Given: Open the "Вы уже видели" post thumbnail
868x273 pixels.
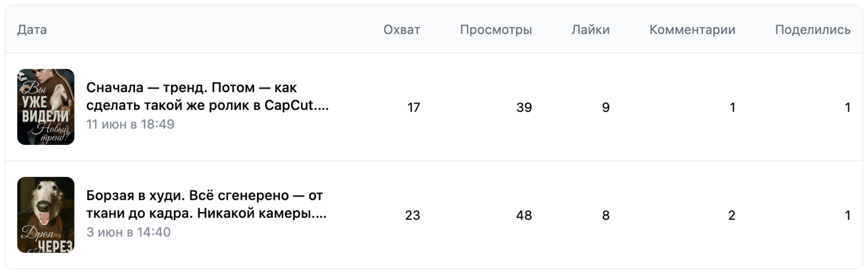Looking at the screenshot, I should (x=46, y=107).
